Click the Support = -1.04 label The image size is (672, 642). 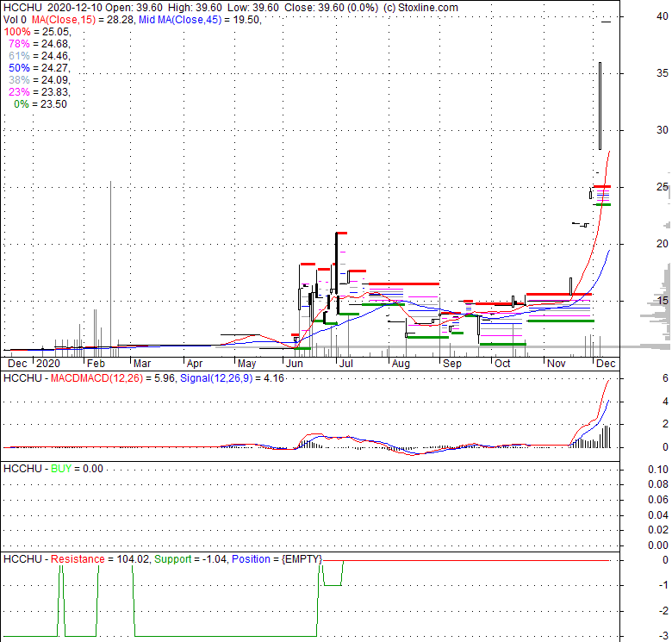190,559
